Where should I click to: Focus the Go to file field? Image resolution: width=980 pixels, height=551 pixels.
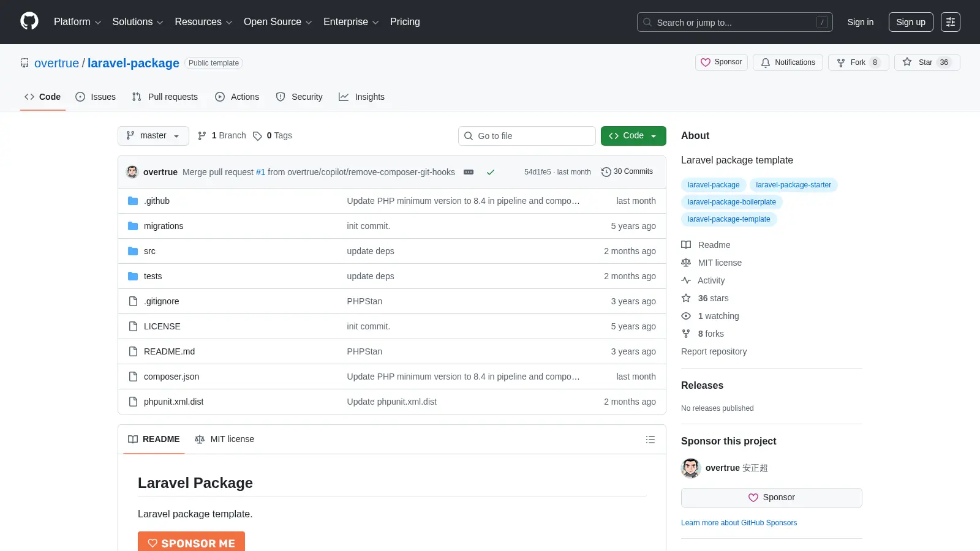click(x=527, y=136)
